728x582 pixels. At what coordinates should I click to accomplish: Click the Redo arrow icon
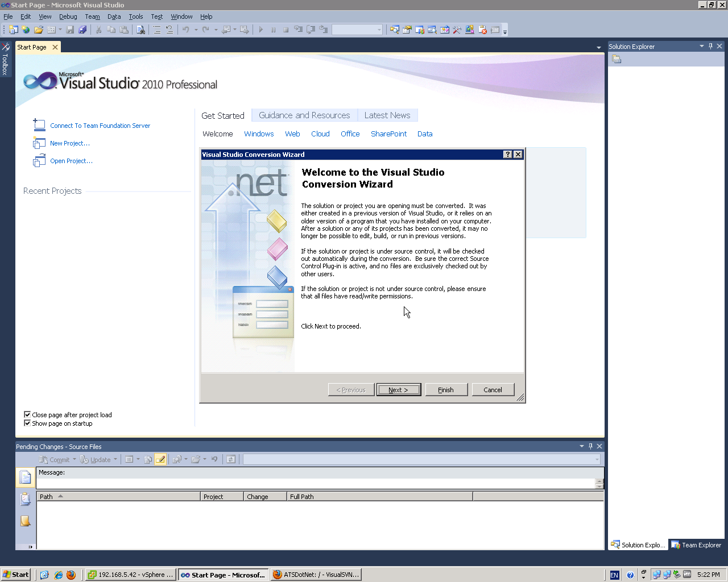pyautogui.click(x=205, y=30)
